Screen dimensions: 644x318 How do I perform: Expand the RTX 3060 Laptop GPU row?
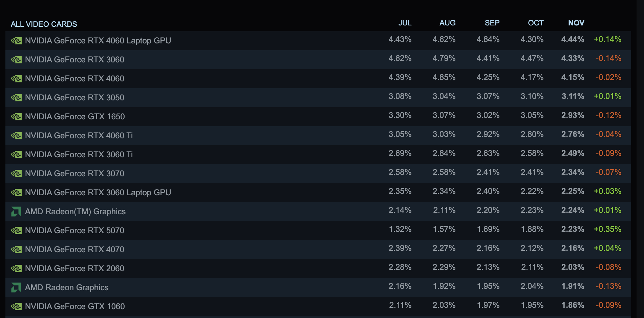(x=98, y=193)
